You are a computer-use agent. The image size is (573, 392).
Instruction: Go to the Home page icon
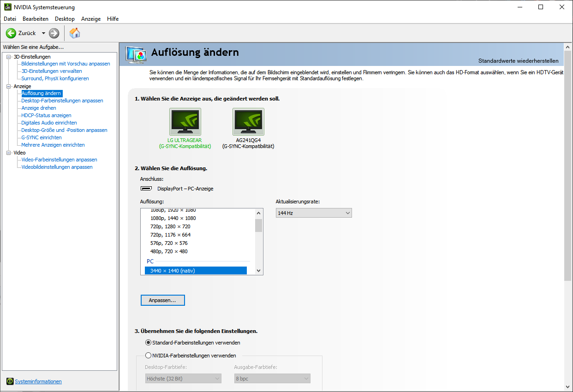(x=75, y=33)
